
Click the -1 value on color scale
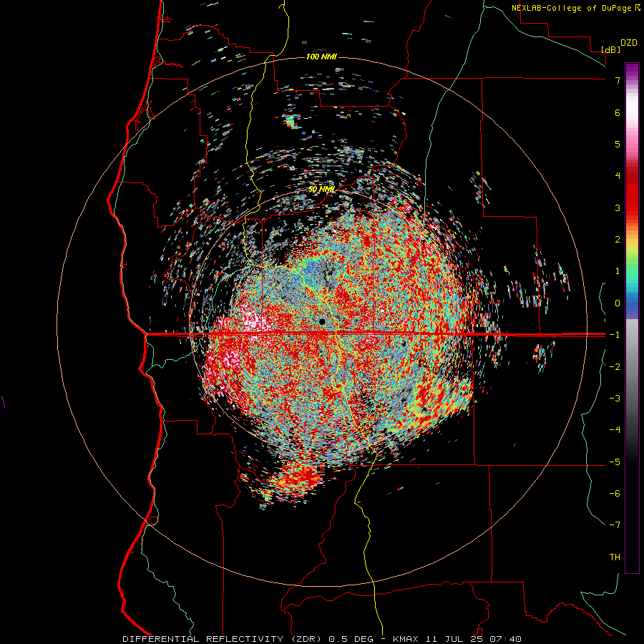coord(615,335)
